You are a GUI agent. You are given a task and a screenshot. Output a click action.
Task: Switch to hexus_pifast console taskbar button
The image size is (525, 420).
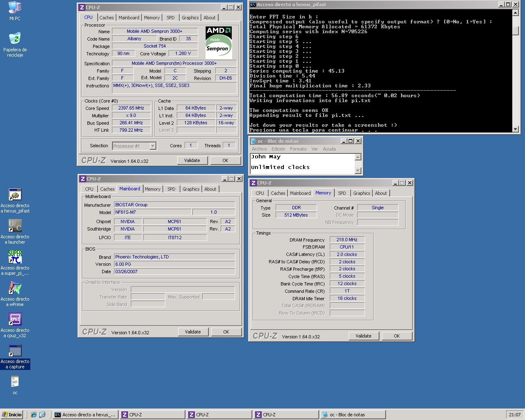85,415
